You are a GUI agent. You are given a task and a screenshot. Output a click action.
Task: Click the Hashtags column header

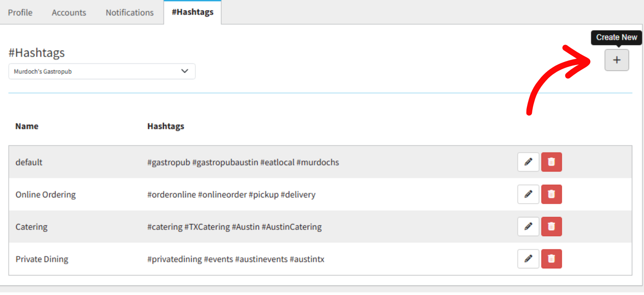pos(165,126)
